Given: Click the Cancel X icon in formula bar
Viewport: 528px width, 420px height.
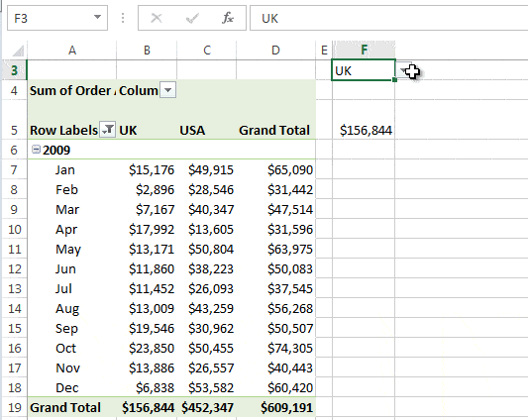Looking at the screenshot, I should [x=157, y=18].
